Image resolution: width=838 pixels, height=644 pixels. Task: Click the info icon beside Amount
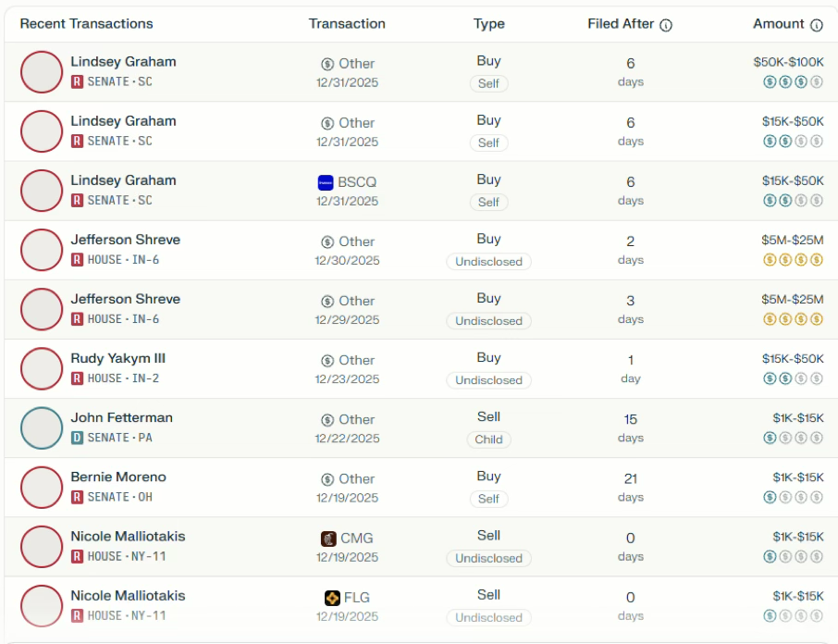click(817, 25)
